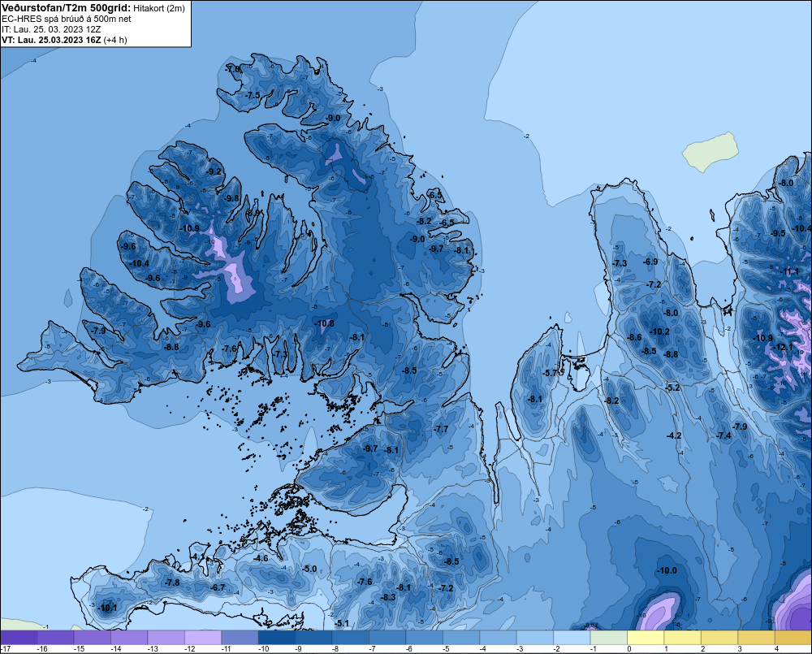812x654 pixels.
Task: Click the legend swatch between -7 and -6
Action: (387, 638)
